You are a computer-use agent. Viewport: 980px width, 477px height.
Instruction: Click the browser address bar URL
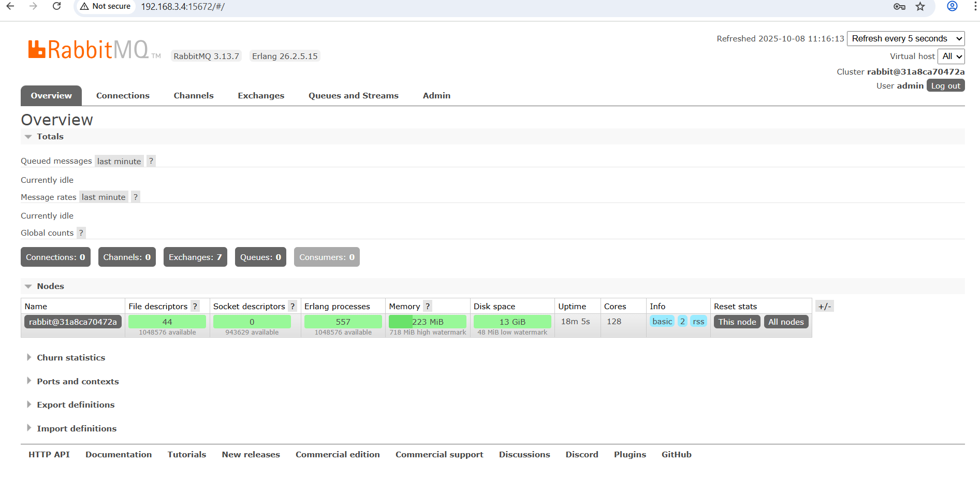(x=183, y=7)
